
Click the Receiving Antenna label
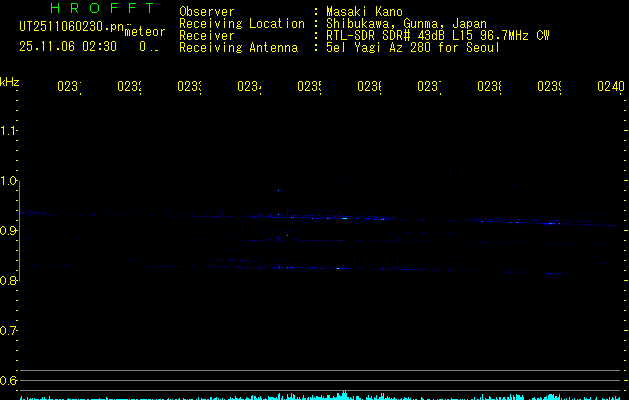[x=239, y=48]
